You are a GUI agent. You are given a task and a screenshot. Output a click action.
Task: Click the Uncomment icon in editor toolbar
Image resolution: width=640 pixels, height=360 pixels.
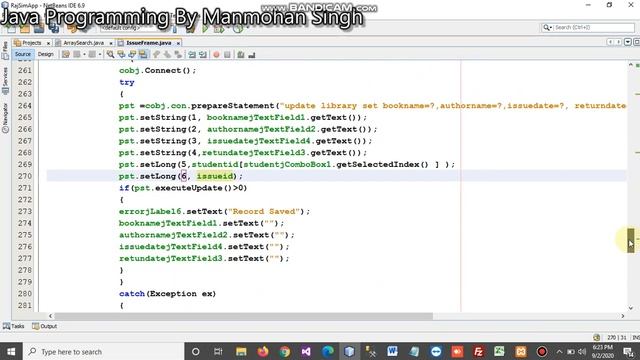[x=251, y=55]
